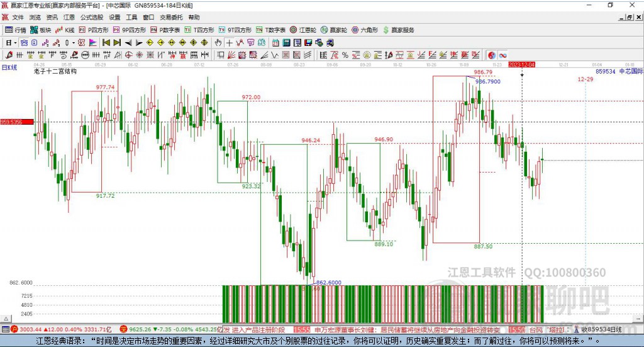Select the circled 金 icon
The height and width of the screenshot is (347, 644).
pyautogui.click(x=367, y=55)
